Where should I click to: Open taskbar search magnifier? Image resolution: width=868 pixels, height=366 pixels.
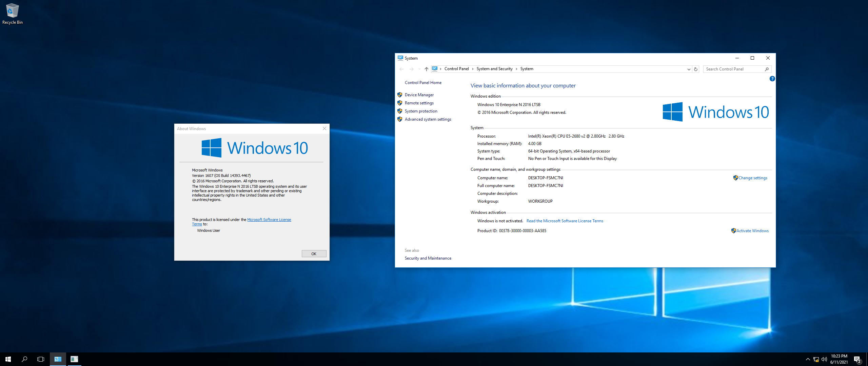tap(24, 359)
